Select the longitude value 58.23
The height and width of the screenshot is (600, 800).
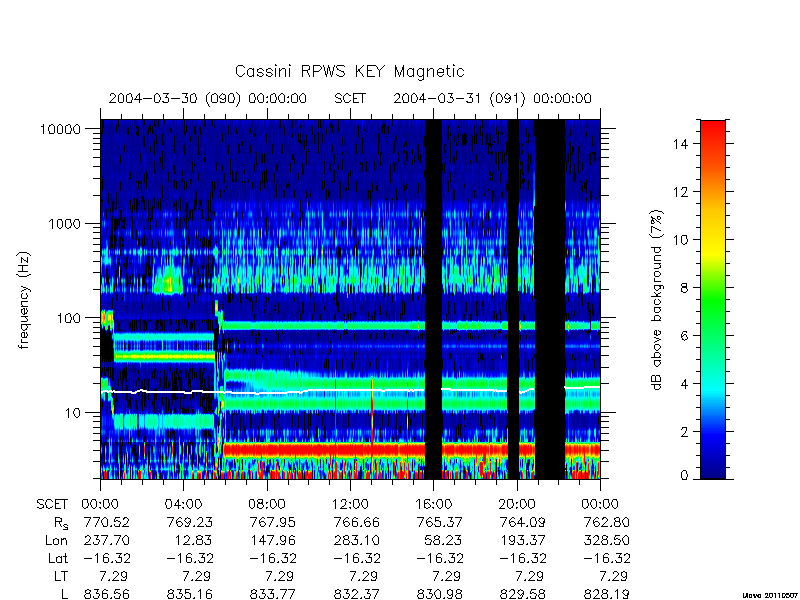coord(443,540)
